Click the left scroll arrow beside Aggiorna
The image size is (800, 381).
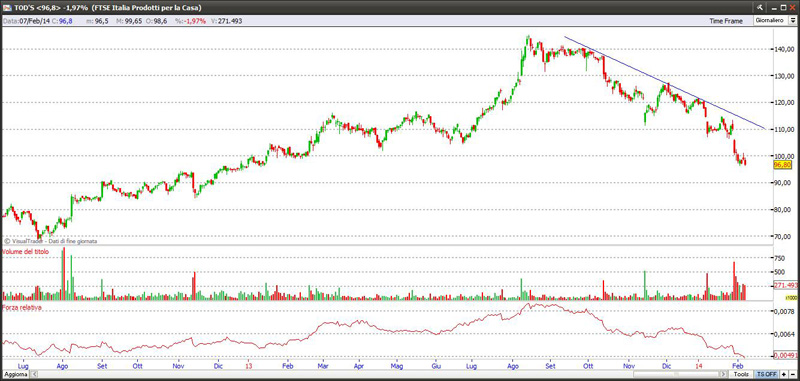click(34, 374)
